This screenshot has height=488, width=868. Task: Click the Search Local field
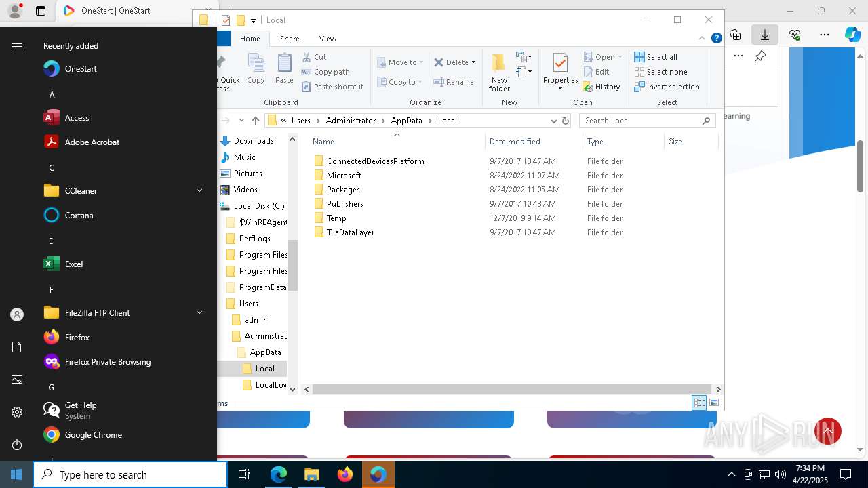(x=648, y=121)
